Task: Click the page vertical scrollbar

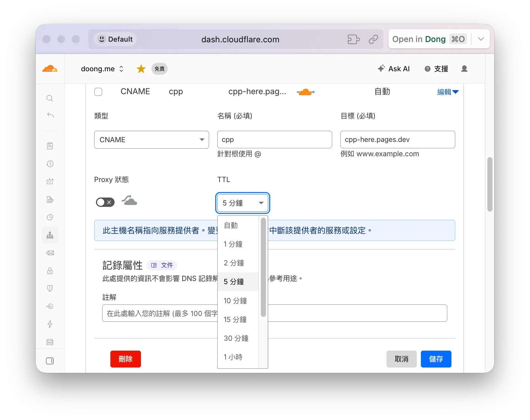Action: 490,185
